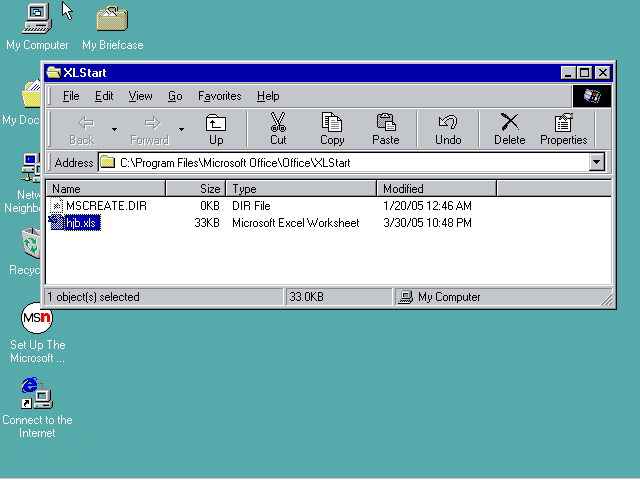
Task: Sort files by Modified column
Action: tap(437, 189)
